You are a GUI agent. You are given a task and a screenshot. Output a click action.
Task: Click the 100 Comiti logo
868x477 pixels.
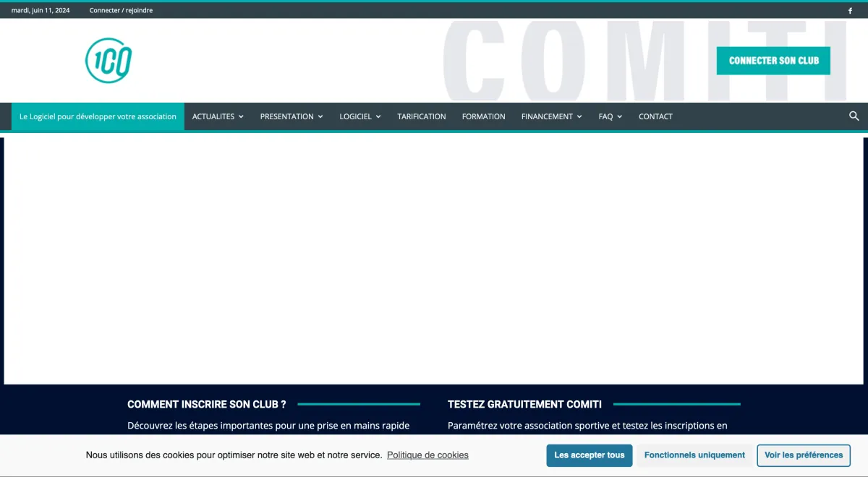click(109, 61)
